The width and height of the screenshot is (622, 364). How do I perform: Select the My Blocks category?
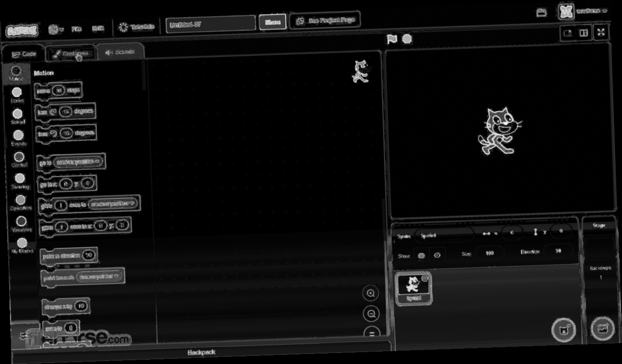[22, 246]
